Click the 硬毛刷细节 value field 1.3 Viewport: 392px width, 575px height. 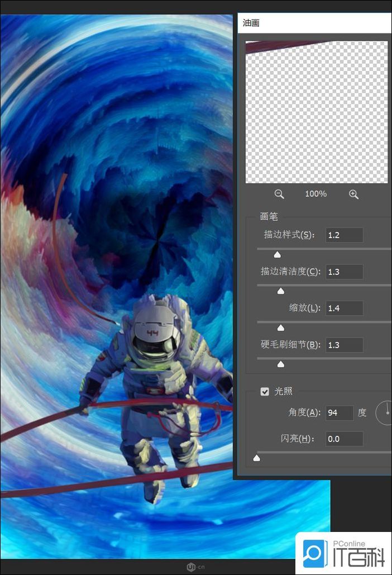click(345, 345)
